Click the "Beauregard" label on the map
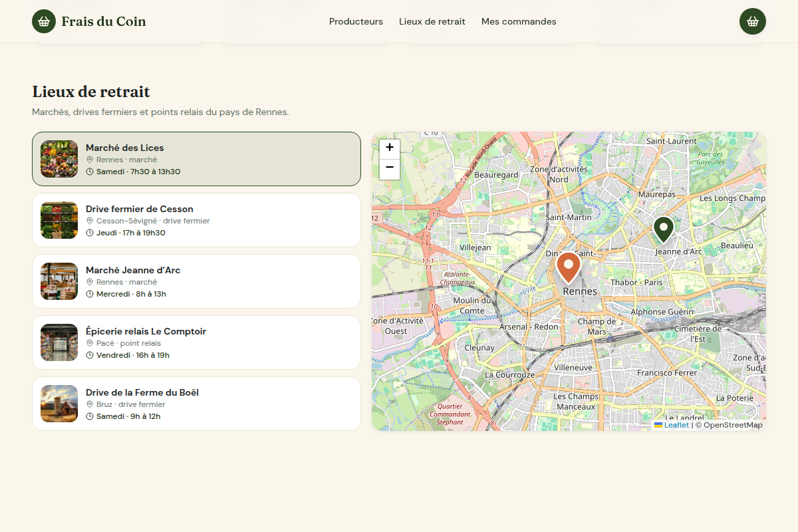The height and width of the screenshot is (532, 798). 496,175
